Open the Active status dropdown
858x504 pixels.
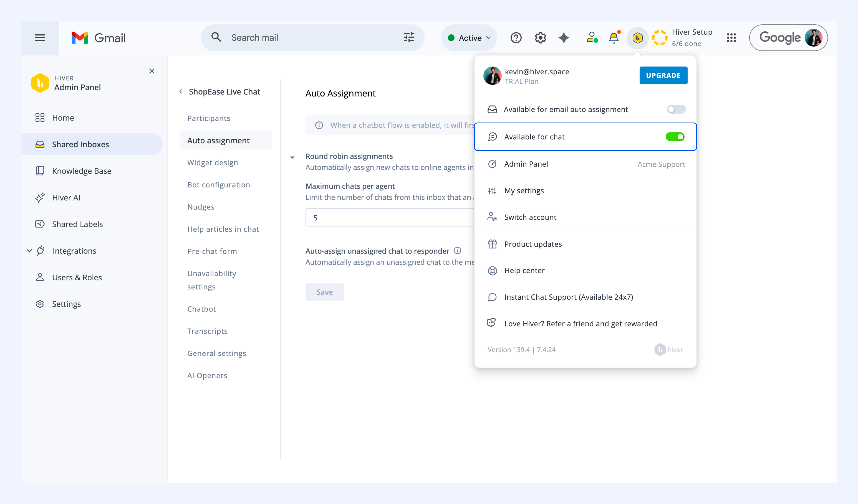pyautogui.click(x=469, y=38)
